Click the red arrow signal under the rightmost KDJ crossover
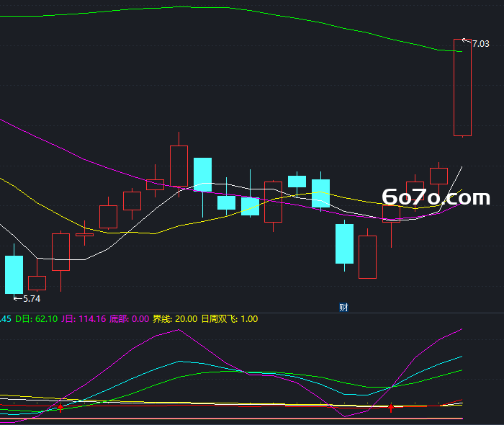The width and height of the screenshot is (504, 425). 391,408
